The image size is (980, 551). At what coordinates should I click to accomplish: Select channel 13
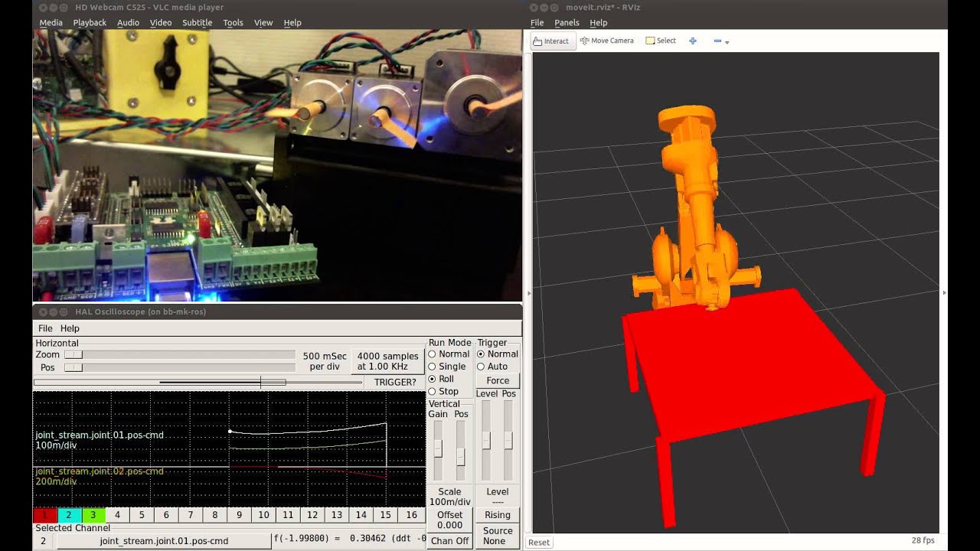click(337, 516)
